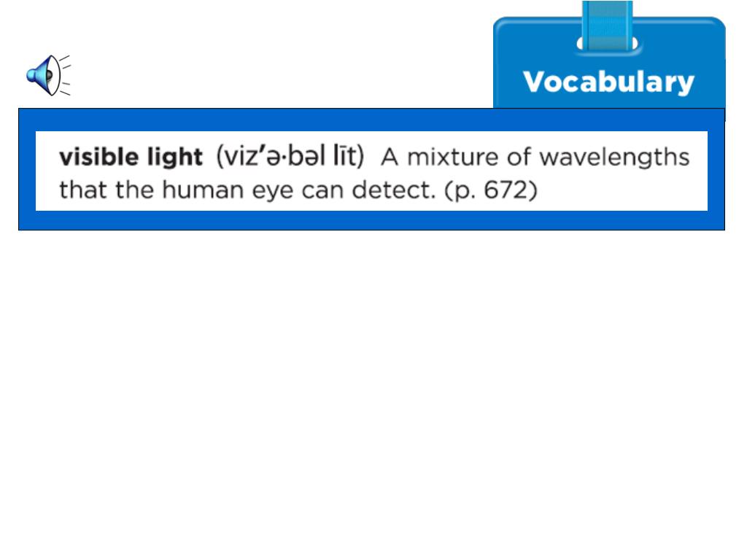Viewport: 747px width, 560px height.
Task: Play the audio speaker icon
Action: click(x=48, y=75)
